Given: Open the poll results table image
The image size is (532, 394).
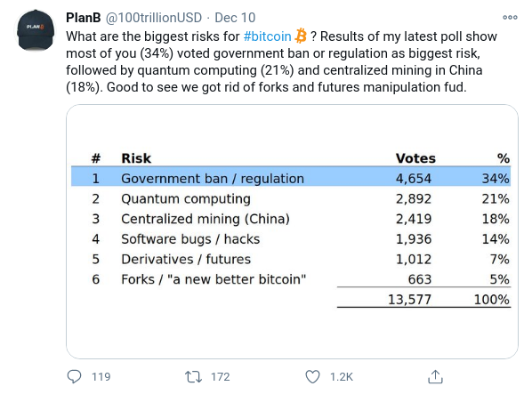Looking at the screenshot, I should pos(292,231).
